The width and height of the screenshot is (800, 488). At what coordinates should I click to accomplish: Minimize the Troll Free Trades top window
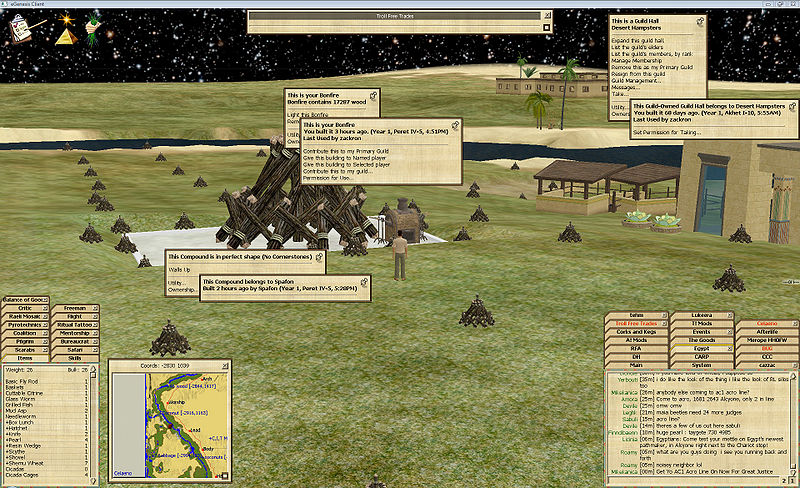(547, 16)
